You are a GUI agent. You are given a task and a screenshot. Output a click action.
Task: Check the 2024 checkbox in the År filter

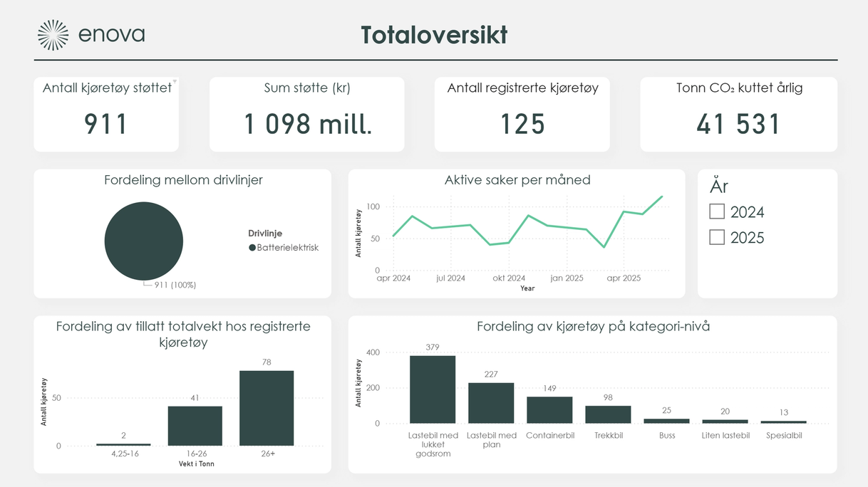tap(715, 211)
